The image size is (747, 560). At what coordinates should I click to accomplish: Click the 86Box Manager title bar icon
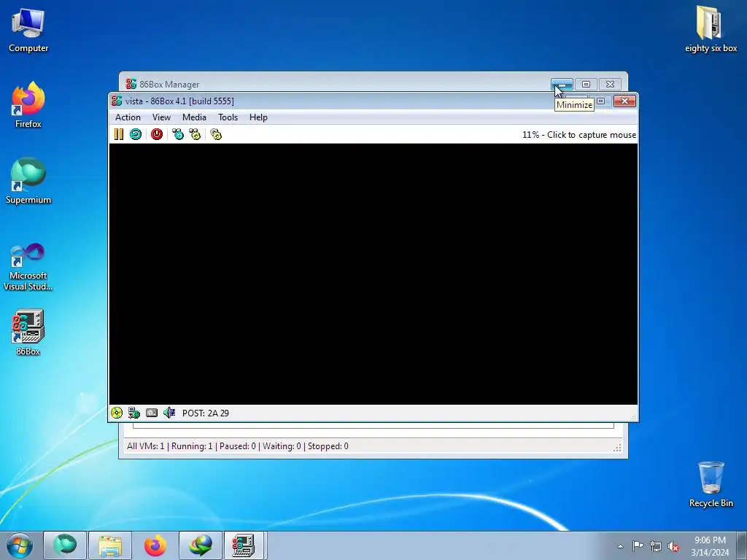[x=131, y=84]
